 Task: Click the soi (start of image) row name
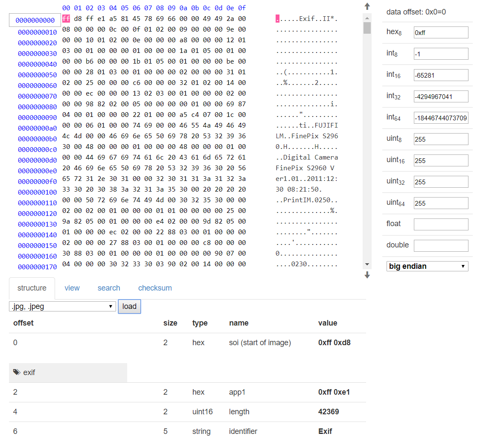pos(260,342)
